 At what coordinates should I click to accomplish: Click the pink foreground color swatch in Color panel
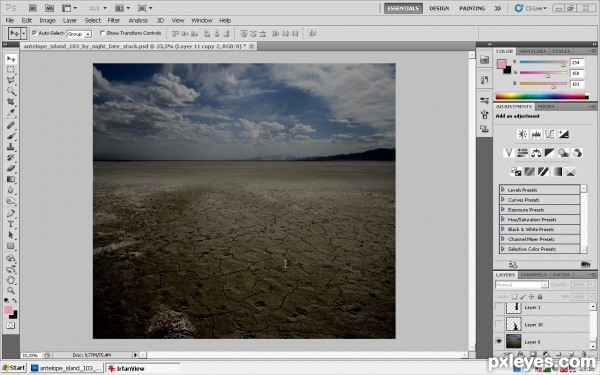click(x=501, y=64)
